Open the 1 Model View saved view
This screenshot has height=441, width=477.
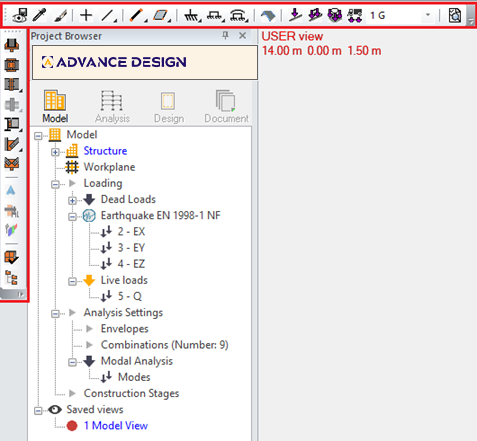[116, 426]
